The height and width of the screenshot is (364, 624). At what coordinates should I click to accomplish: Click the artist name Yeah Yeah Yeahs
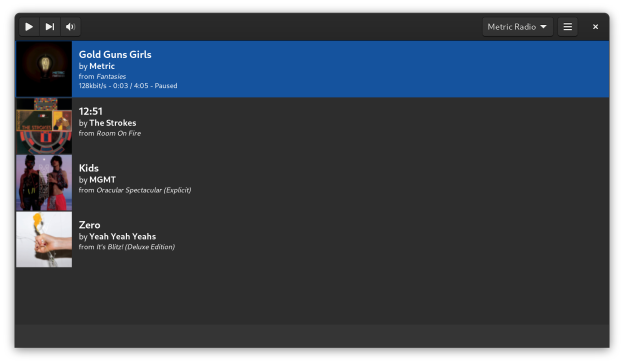tap(122, 236)
